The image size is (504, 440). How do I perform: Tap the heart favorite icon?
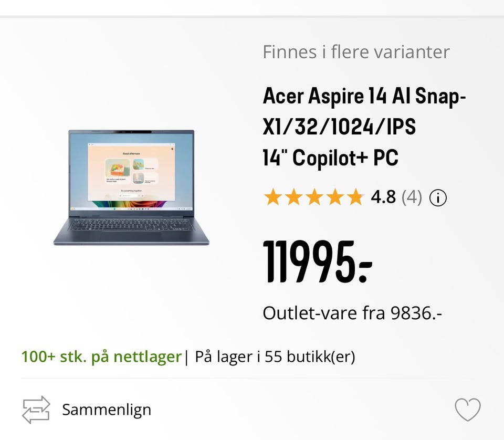[467, 410]
